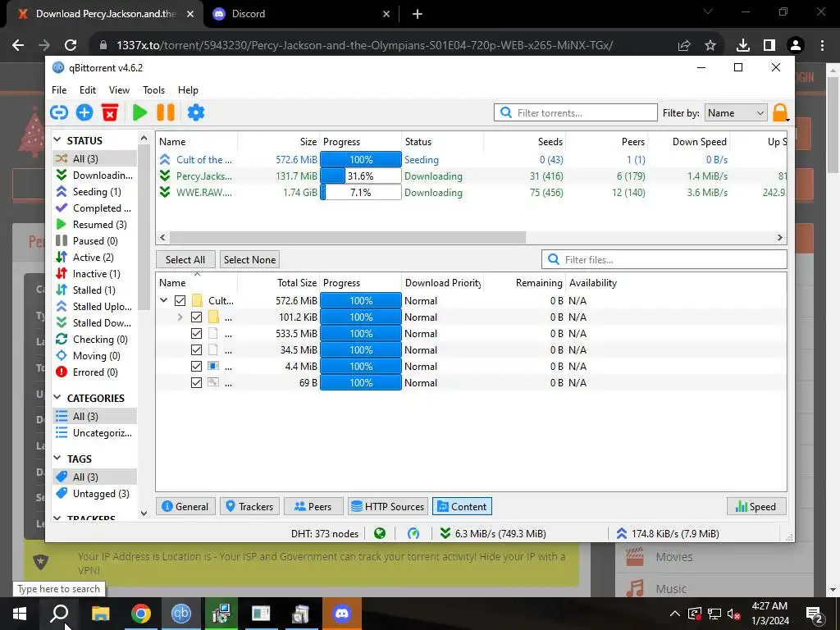Collapse the Cult folder tree row
The image size is (840, 630).
(164, 300)
